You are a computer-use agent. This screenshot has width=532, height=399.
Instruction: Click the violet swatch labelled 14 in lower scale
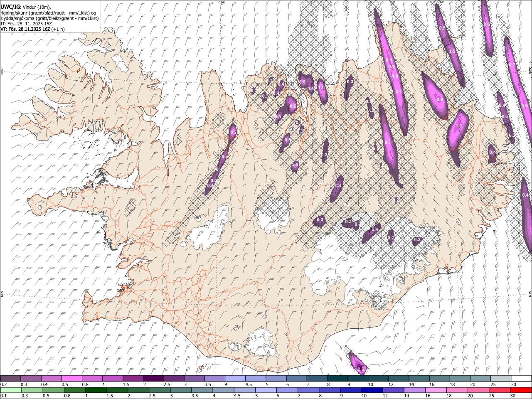[414, 390]
